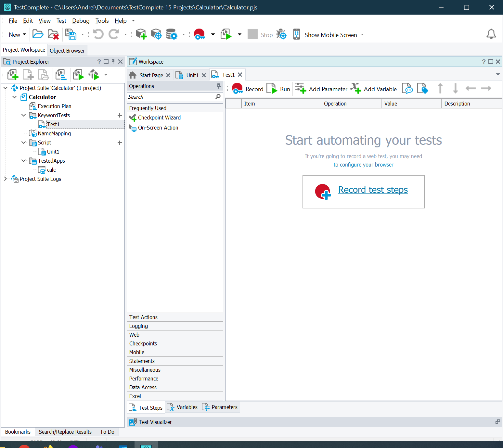Open a project with the folder icon
503x448 pixels.
(38, 34)
